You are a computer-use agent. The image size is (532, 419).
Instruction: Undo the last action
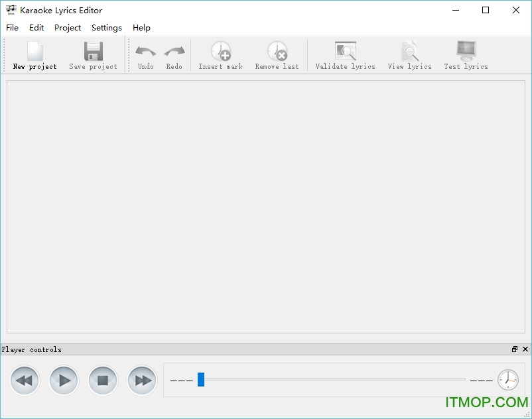[x=145, y=53]
